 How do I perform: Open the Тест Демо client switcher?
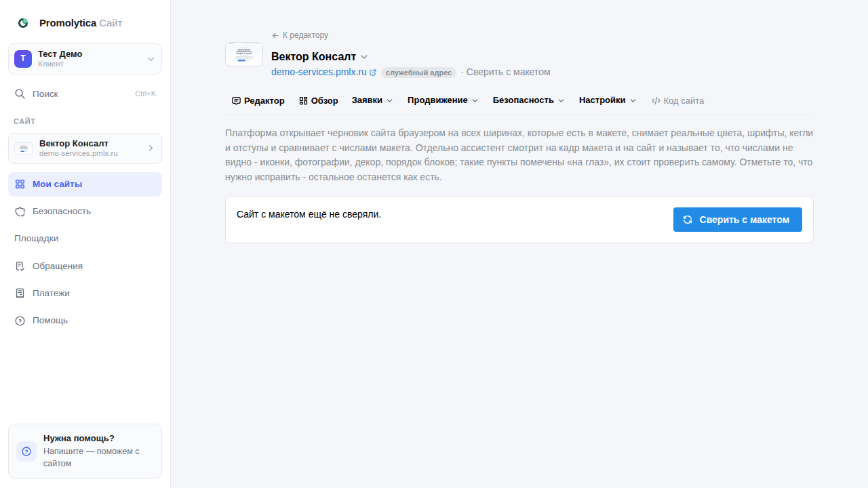85,59
